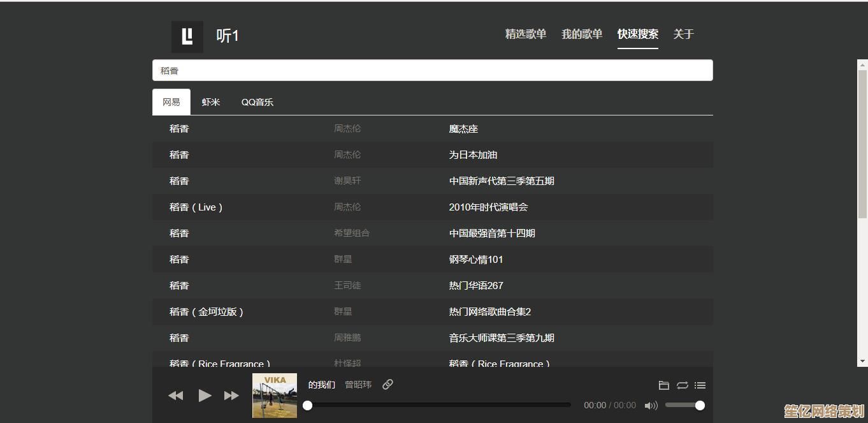Play 稻香 (Live) by 周杰伦
The height and width of the screenshot is (423, 868).
pyautogui.click(x=196, y=207)
